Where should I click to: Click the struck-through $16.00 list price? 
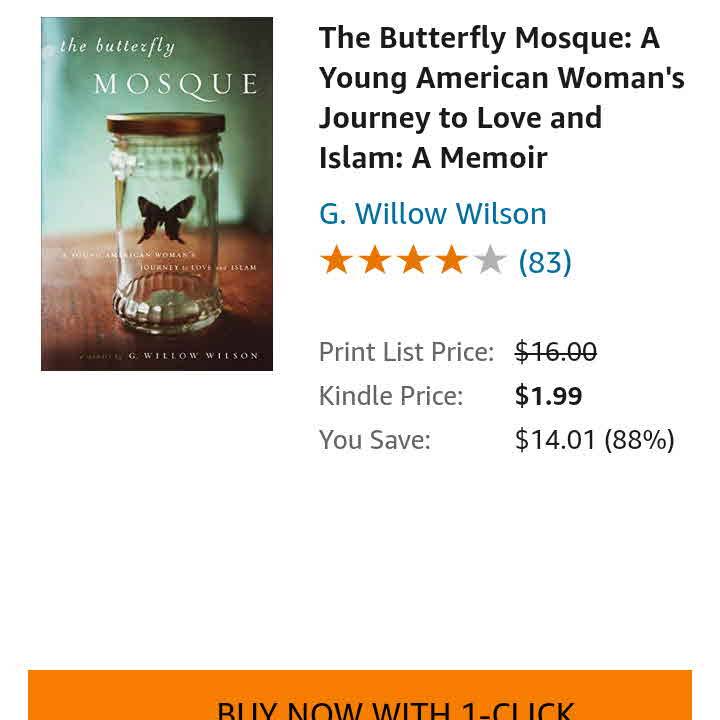[x=555, y=352]
